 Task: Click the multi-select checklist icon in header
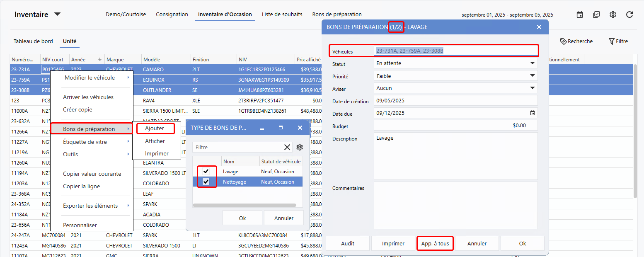(596, 15)
